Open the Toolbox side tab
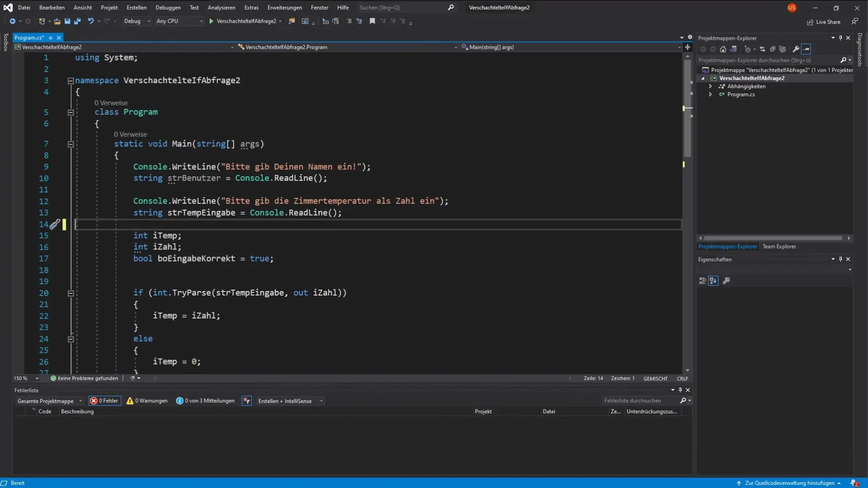868x488 pixels. pyautogui.click(x=5, y=42)
